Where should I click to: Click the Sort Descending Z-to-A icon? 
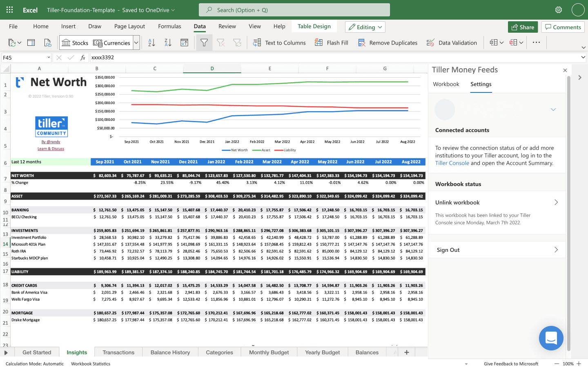click(x=168, y=43)
